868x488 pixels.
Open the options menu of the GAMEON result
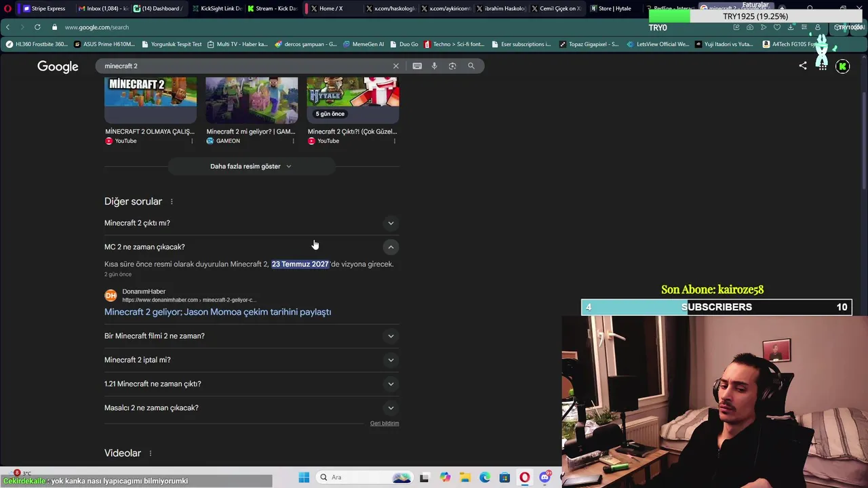tap(293, 141)
